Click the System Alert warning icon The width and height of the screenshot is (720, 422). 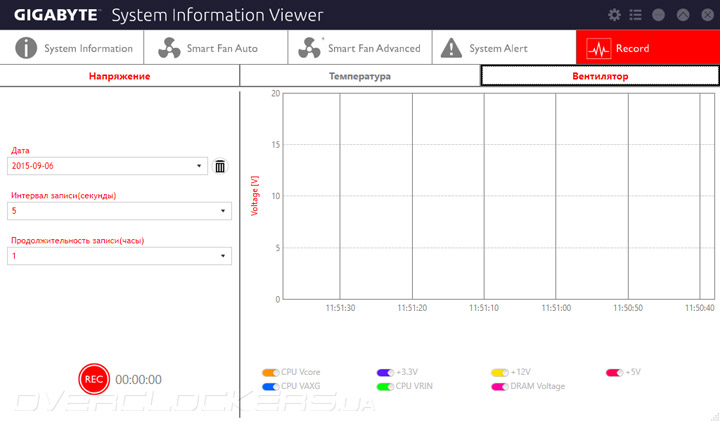(451, 48)
